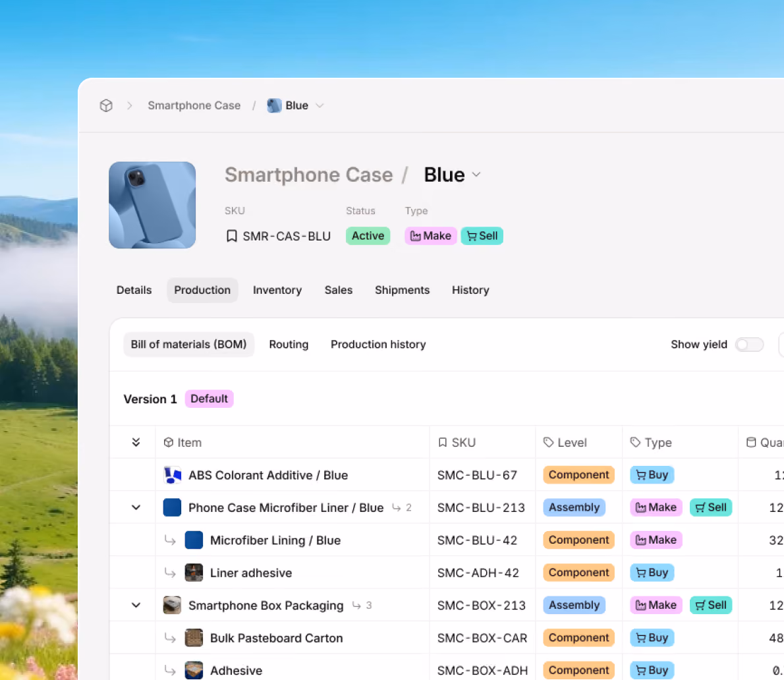Select Bill of materials (BOM) subtab

[x=189, y=345]
